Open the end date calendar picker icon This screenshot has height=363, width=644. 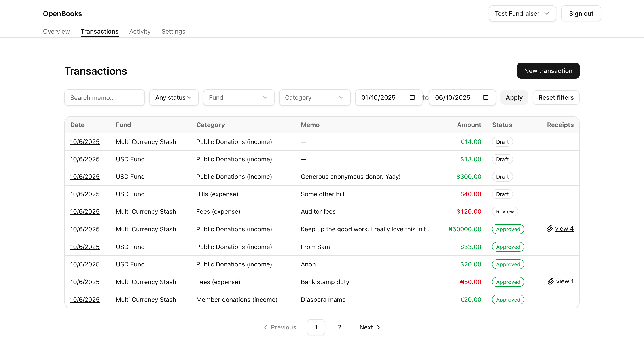[486, 97]
